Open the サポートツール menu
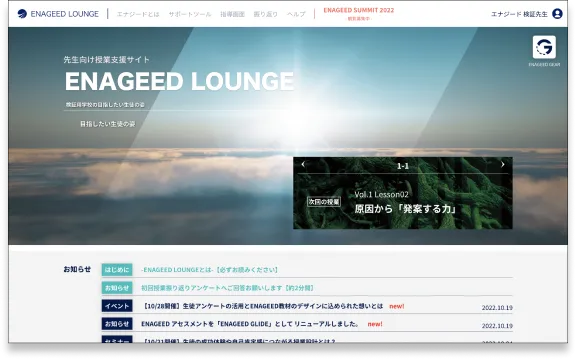 (190, 14)
